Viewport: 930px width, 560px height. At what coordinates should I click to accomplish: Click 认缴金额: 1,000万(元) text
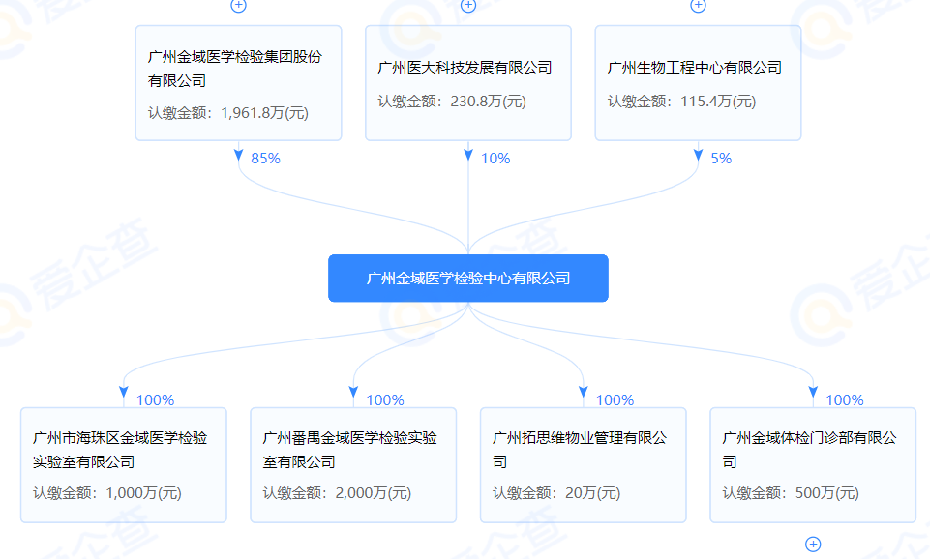click(107, 493)
